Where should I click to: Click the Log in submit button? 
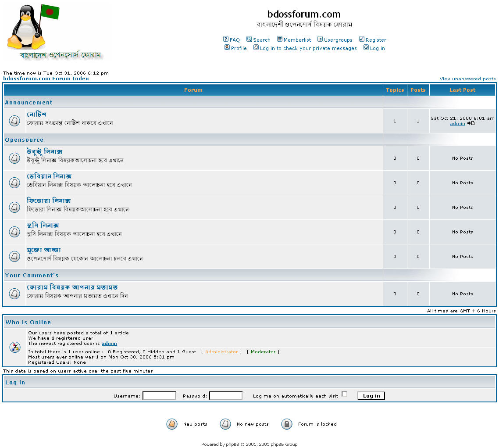pos(371,395)
